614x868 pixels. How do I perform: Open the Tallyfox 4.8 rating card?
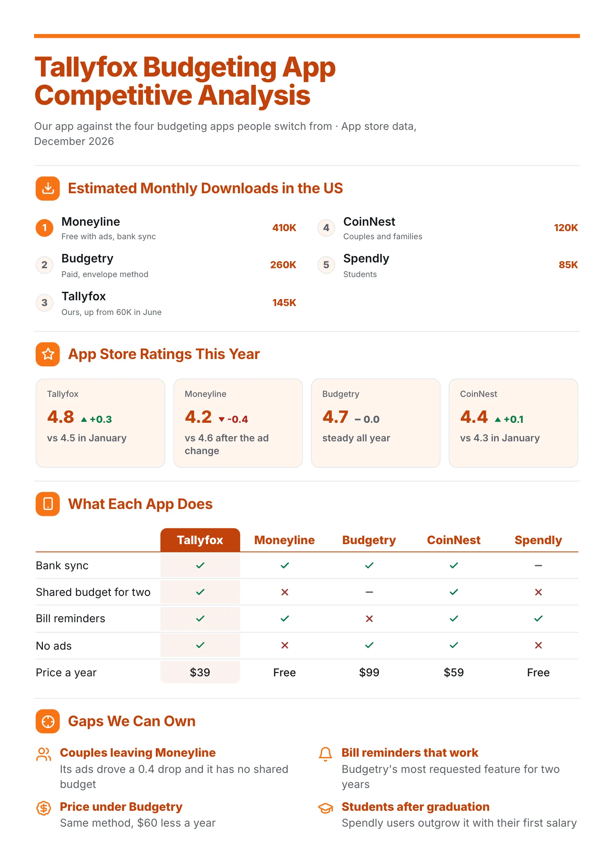(101, 423)
